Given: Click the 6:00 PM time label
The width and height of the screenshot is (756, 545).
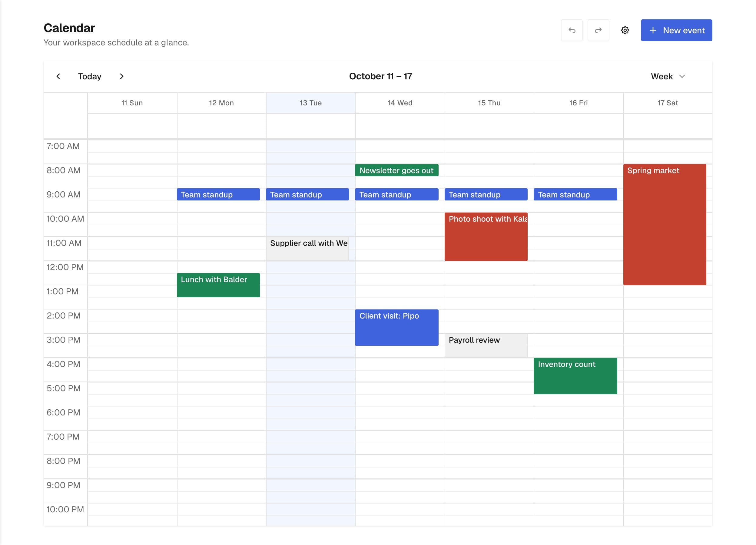Looking at the screenshot, I should tap(63, 412).
